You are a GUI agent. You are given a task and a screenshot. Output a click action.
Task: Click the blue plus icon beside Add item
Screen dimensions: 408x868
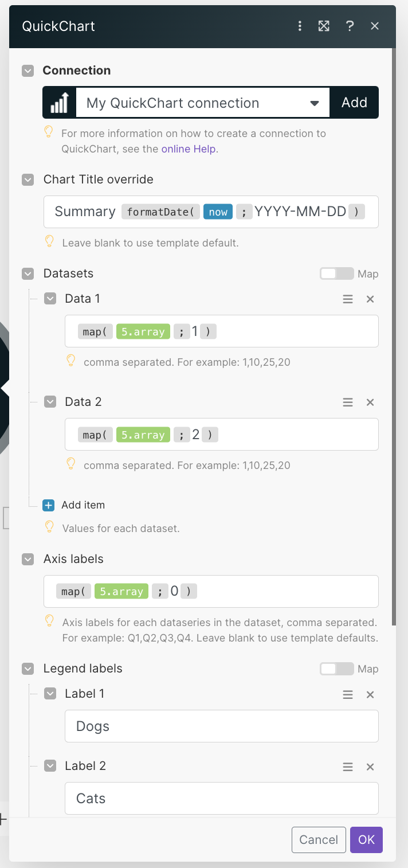tap(49, 505)
